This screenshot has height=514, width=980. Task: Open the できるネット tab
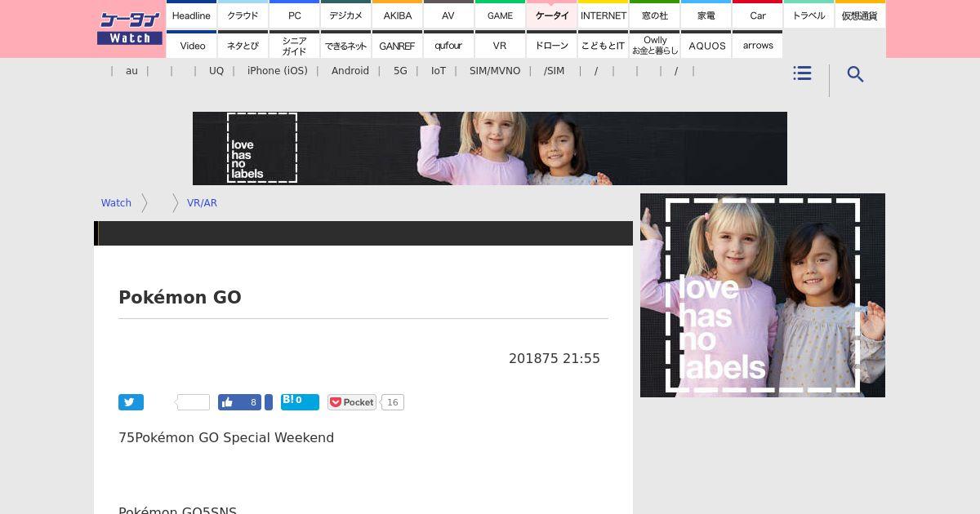click(x=346, y=45)
